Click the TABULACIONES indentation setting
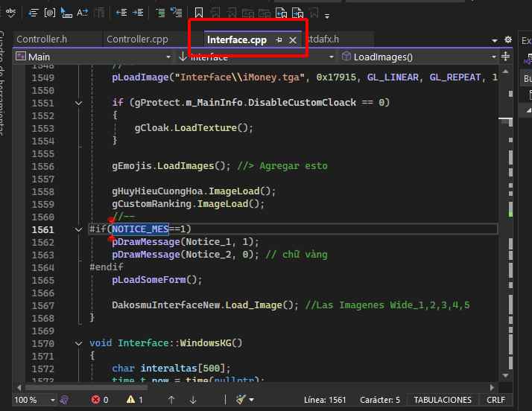The height and width of the screenshot is (411, 532). click(x=443, y=400)
